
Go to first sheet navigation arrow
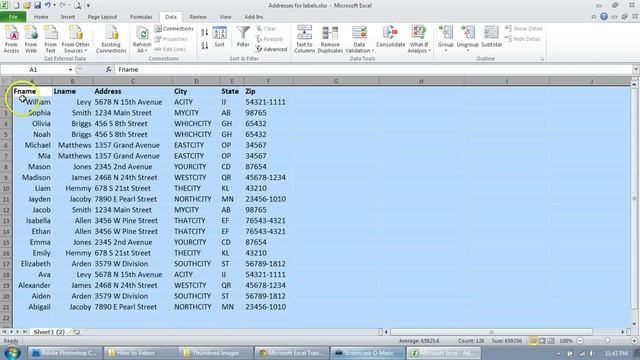coord(4,332)
